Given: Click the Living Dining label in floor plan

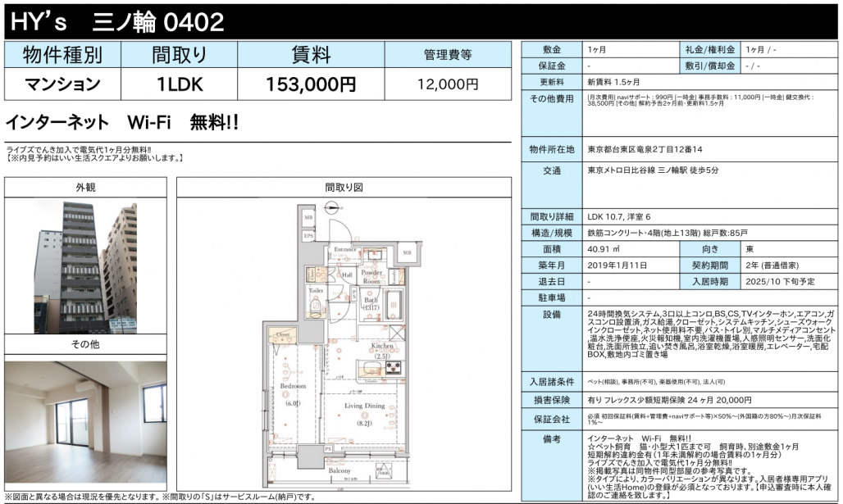Looking at the screenshot, I should click(364, 405).
